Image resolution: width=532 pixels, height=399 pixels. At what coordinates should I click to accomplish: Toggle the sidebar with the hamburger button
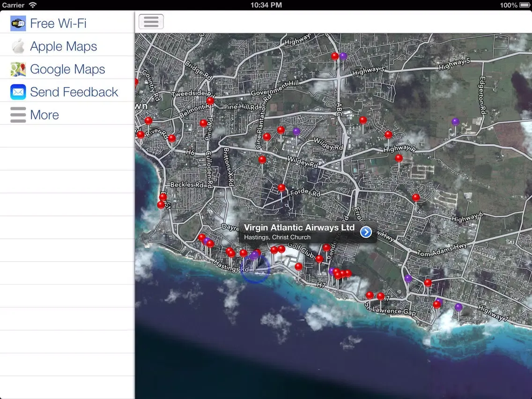pos(151,22)
